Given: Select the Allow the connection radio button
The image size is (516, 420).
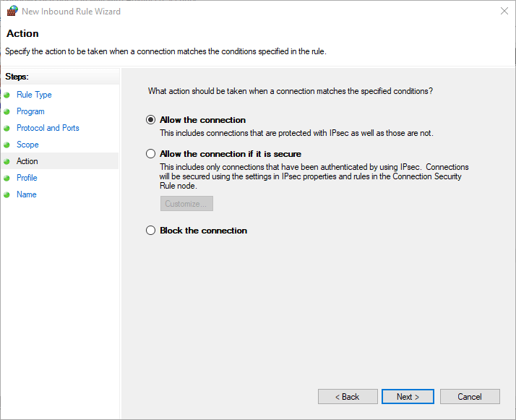Looking at the screenshot, I should coord(150,120).
